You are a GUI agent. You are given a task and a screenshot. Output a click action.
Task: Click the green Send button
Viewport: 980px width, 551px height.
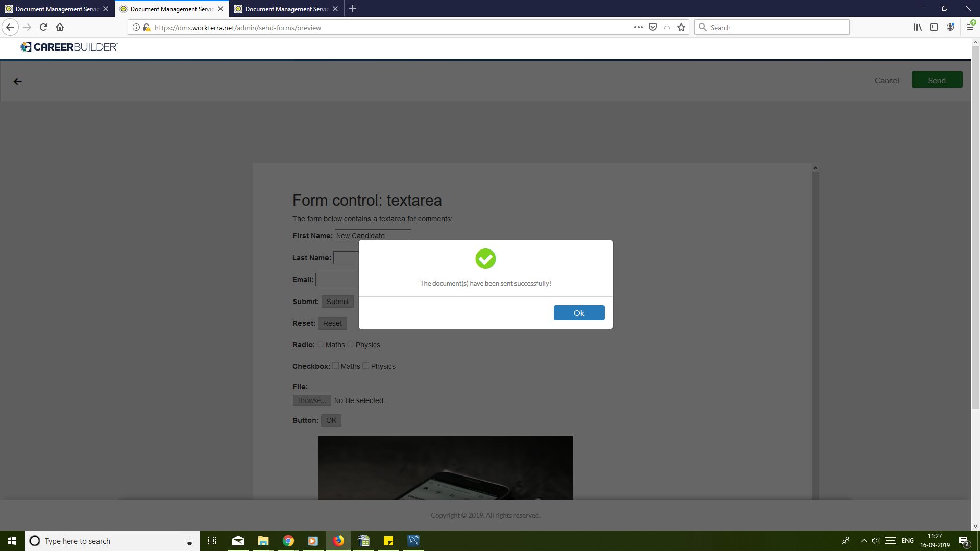coord(937,80)
